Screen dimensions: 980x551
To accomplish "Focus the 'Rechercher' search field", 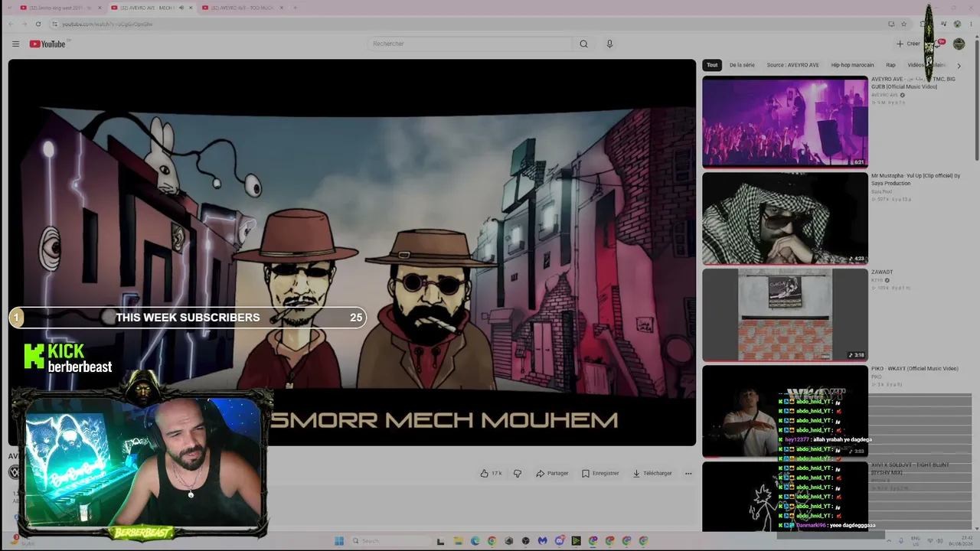I will pyautogui.click(x=469, y=44).
